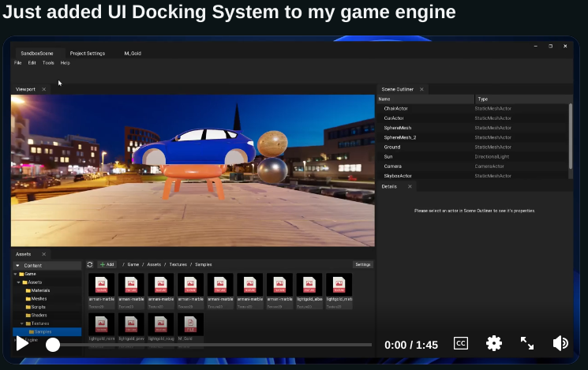The image size is (588, 370).
Task: Click the Add asset button
Action: [x=107, y=264]
